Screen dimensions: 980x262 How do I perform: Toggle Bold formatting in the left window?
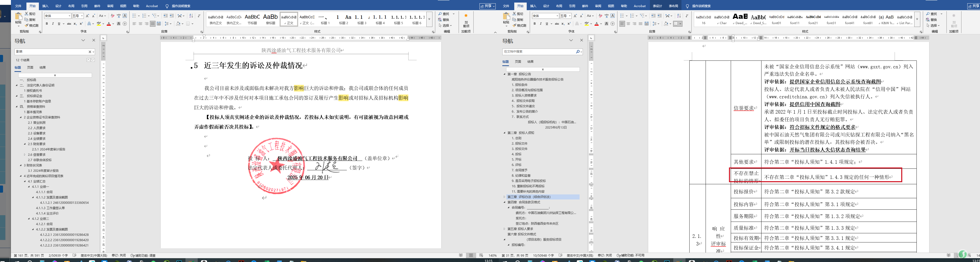click(47, 24)
